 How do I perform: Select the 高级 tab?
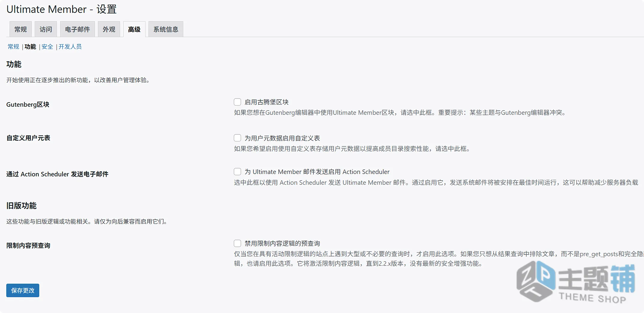point(134,29)
